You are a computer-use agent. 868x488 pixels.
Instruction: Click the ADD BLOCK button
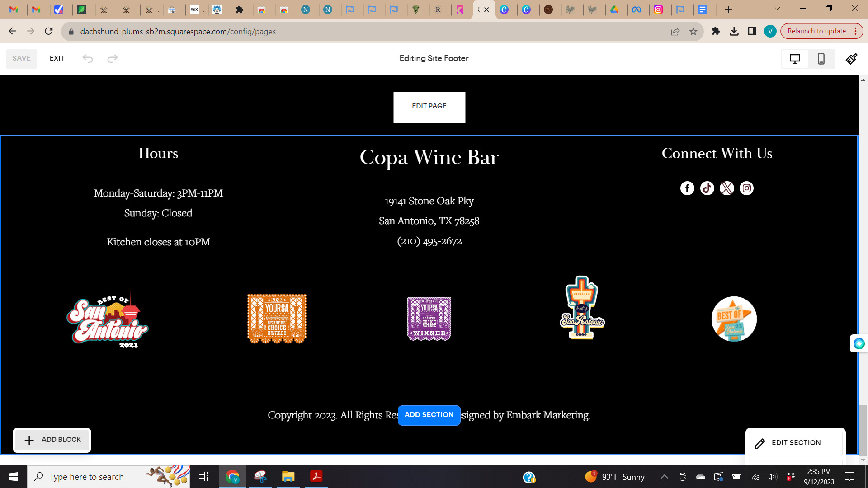tap(52, 440)
